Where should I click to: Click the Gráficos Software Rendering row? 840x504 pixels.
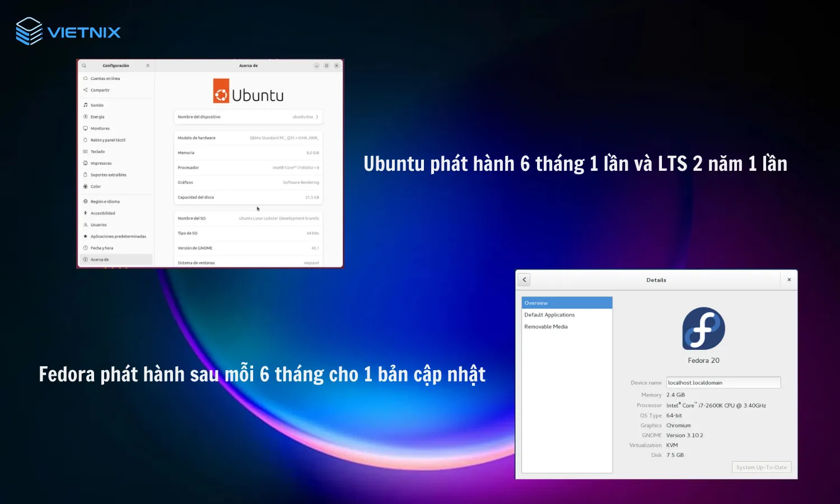[x=248, y=183]
